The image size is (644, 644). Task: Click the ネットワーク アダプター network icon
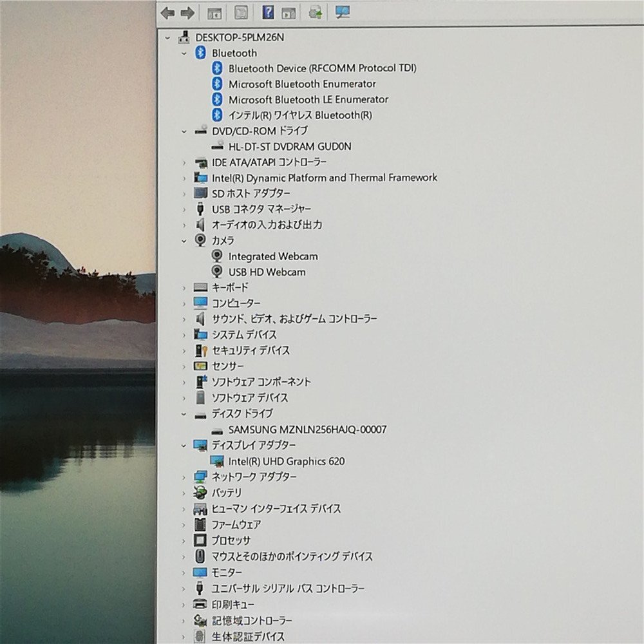(200, 477)
